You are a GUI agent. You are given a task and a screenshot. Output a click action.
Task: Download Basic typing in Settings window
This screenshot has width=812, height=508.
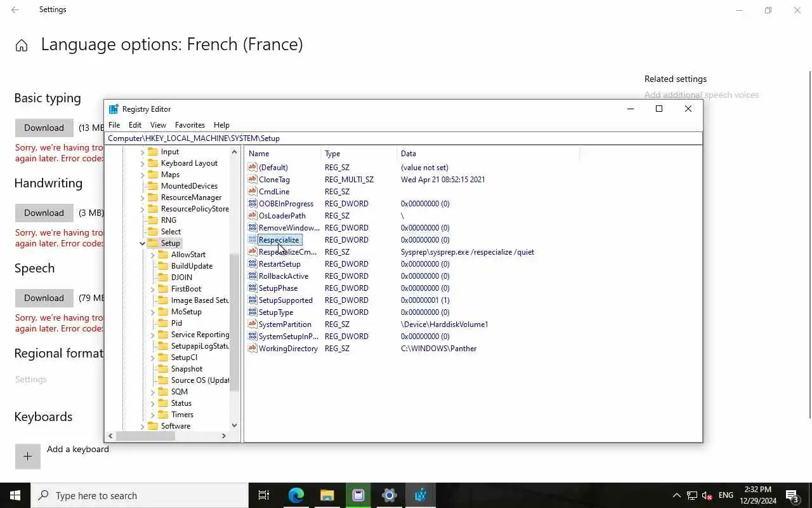point(44,128)
